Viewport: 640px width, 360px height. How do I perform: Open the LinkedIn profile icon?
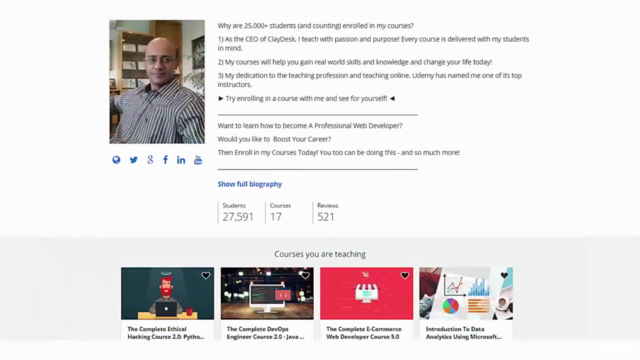pos(181,160)
